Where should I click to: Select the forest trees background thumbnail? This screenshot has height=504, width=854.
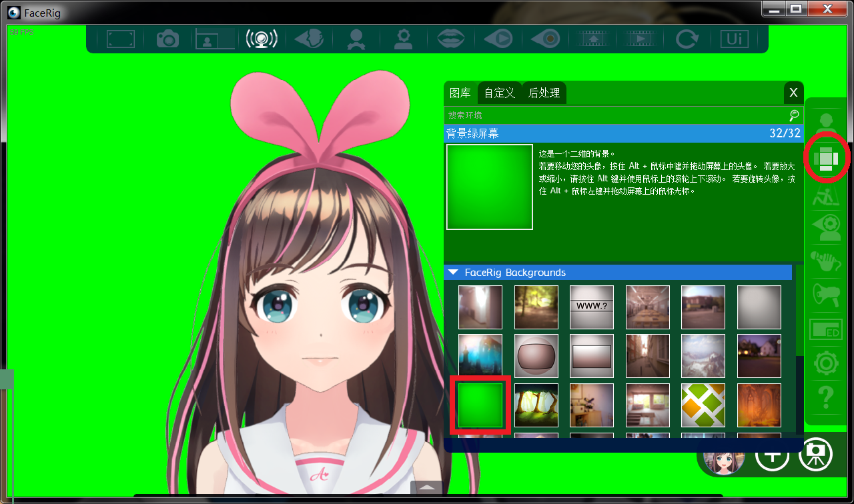pyautogui.click(x=536, y=405)
